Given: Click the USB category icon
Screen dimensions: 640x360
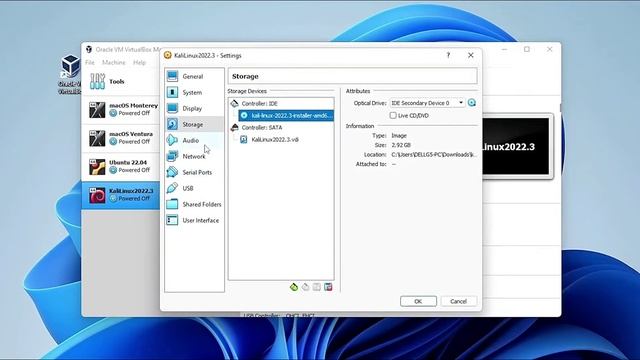Looking at the screenshot, I should click(x=172, y=188).
